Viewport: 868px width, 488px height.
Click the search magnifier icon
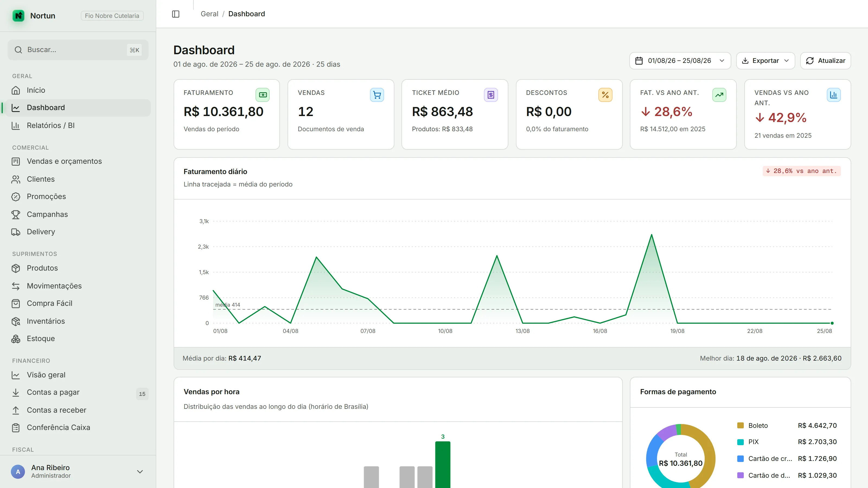18,50
